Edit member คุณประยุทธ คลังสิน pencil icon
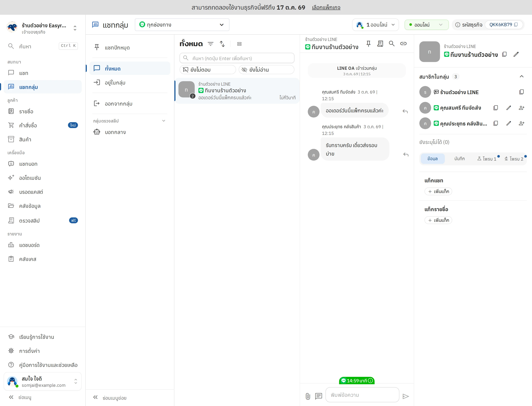The height and width of the screenshot is (406, 532). click(509, 123)
